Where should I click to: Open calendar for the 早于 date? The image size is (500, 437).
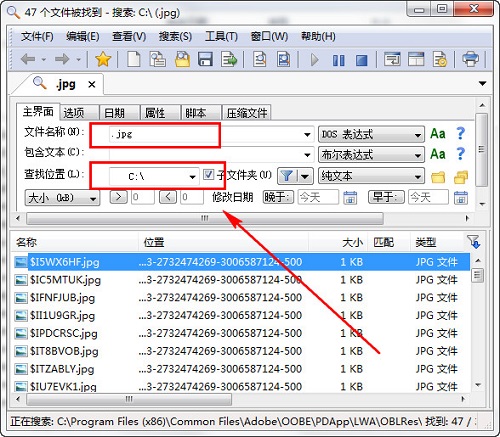461,198
